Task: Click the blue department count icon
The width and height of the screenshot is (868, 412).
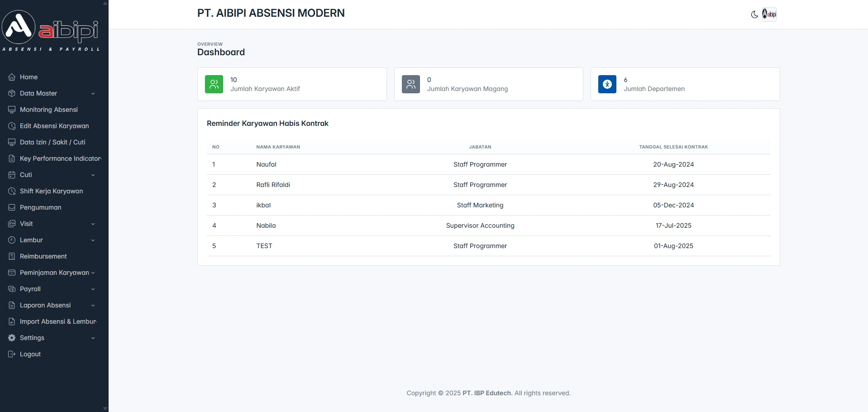Action: [607, 84]
